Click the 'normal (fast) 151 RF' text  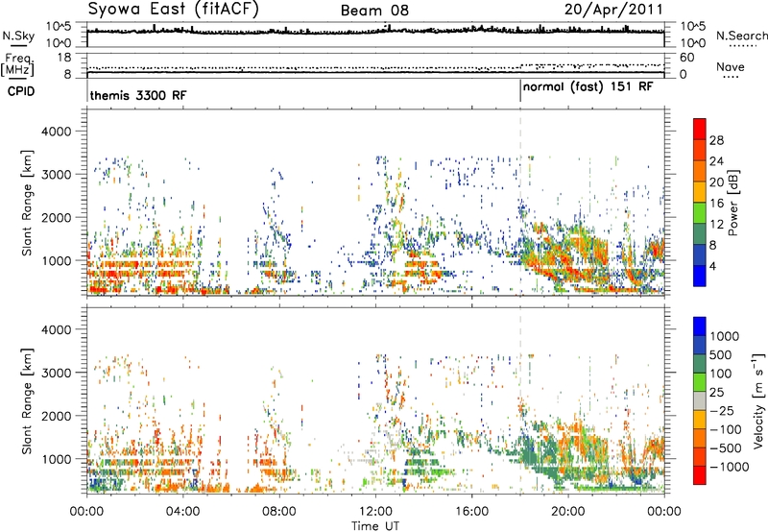pos(588,87)
